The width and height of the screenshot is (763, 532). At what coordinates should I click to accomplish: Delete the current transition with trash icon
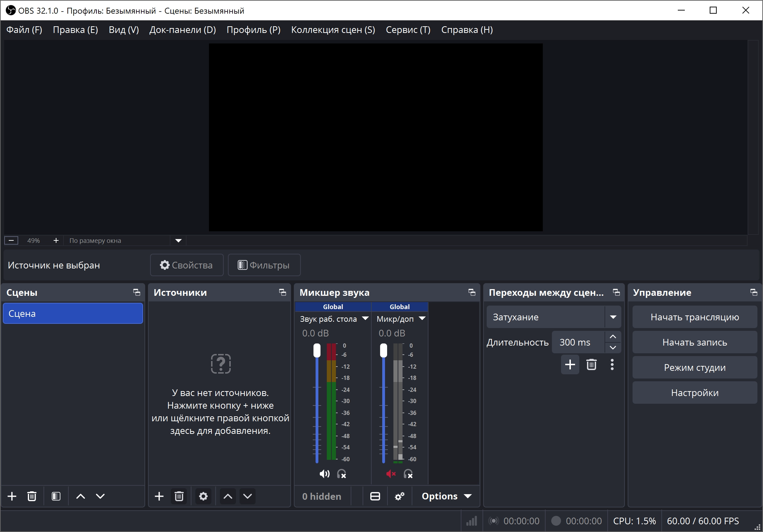click(592, 364)
